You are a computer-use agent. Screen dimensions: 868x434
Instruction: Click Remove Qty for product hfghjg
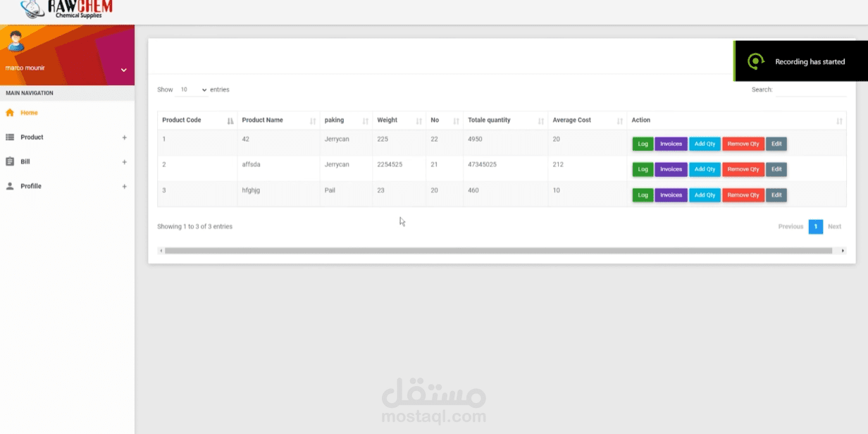pos(743,195)
